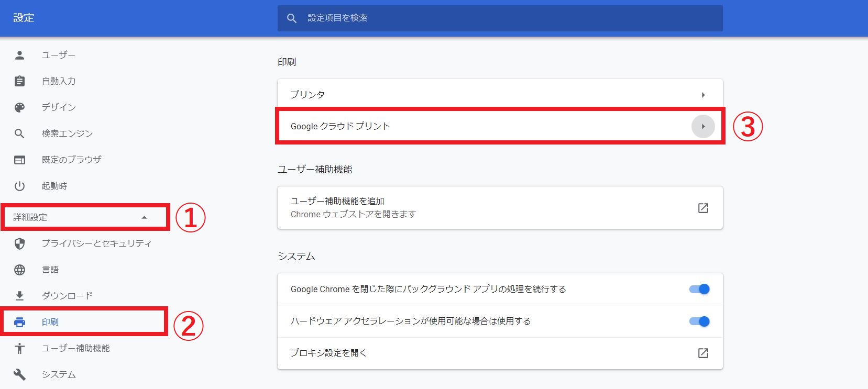
Task: Click the magnifier icon beside 検索エンジン
Action: tap(19, 134)
